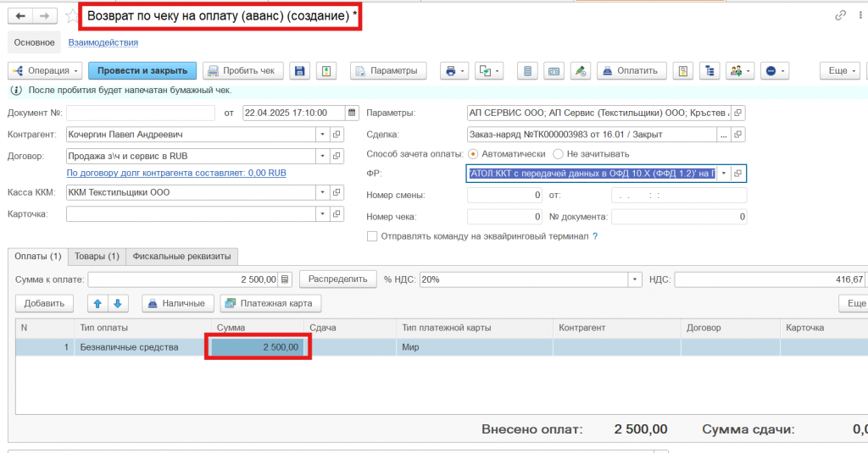This screenshot has width=868, height=453.
Task: Select the Автоматически radio option
Action: click(473, 154)
